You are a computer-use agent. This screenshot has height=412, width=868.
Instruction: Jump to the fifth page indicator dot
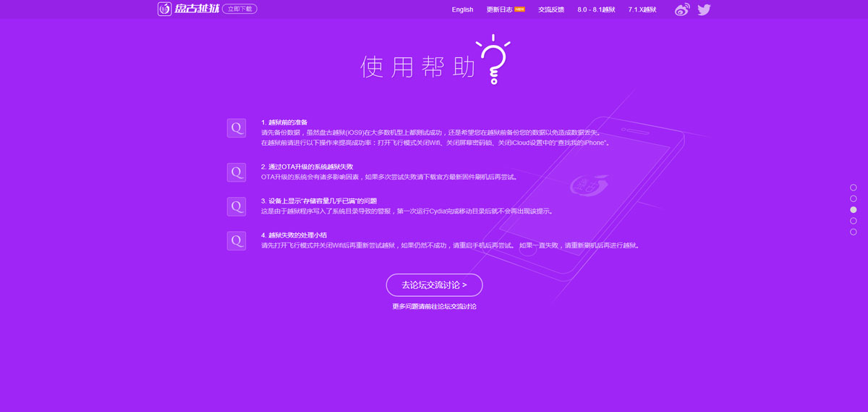(x=854, y=232)
